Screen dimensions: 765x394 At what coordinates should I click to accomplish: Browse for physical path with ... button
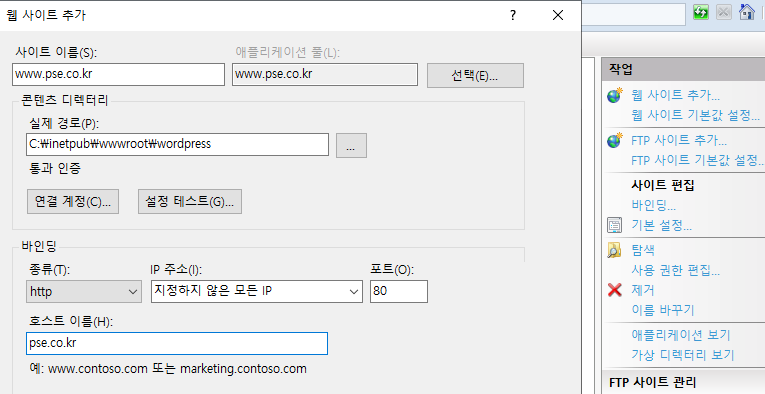[351, 146]
